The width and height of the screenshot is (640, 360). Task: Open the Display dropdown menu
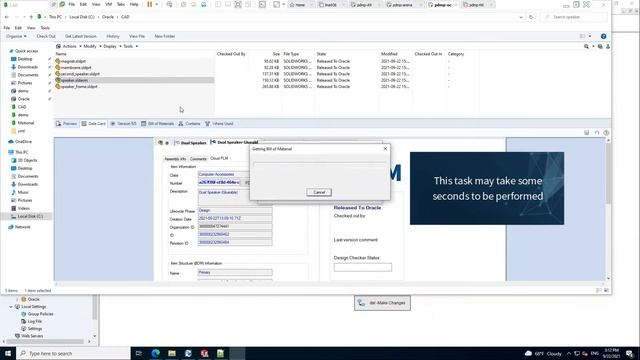click(x=112, y=47)
